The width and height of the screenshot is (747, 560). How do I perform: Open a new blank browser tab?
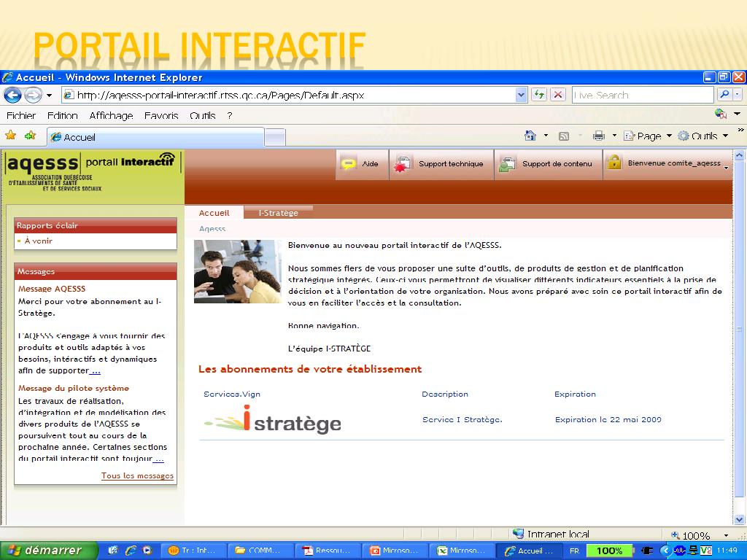(x=275, y=138)
